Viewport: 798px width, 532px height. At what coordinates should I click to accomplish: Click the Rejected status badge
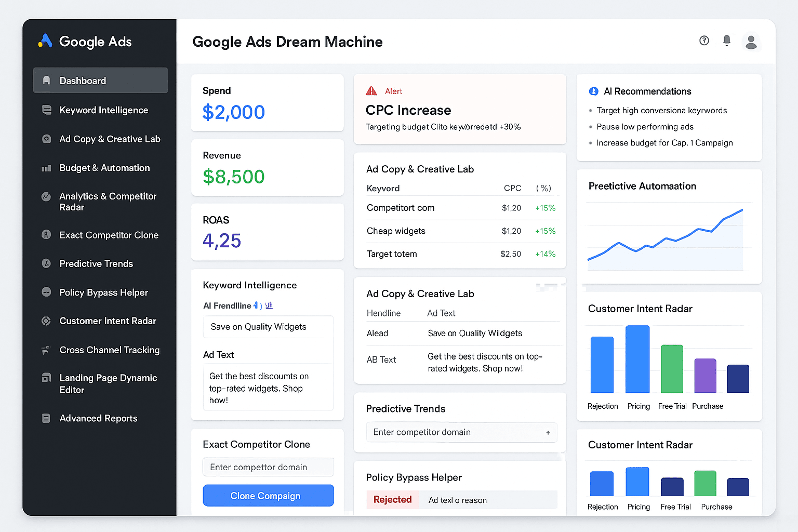click(x=392, y=500)
